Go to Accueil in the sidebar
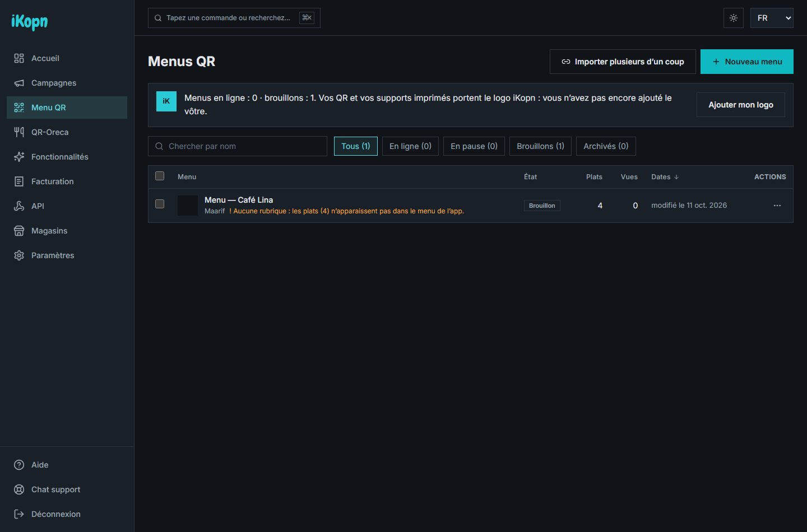 [67, 58]
